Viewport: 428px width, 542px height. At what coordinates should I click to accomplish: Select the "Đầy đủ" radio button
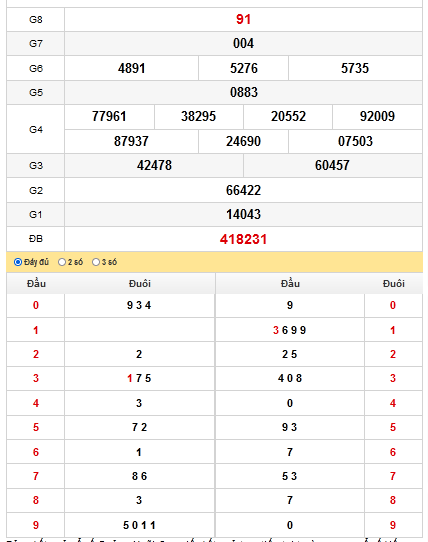[18, 262]
